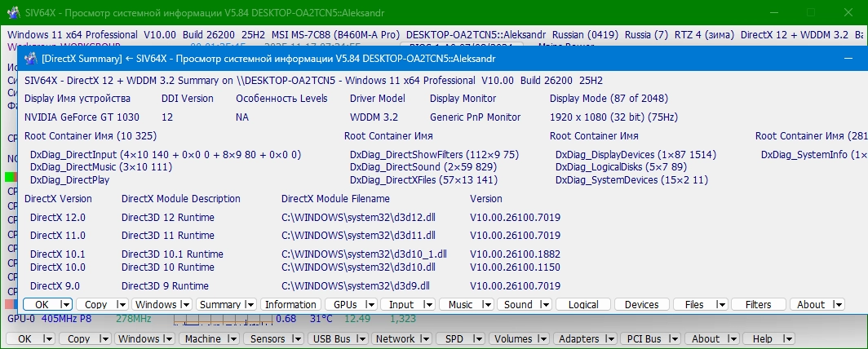Open the USB Bus dropdown arrow
868x349 pixels.
click(x=361, y=338)
